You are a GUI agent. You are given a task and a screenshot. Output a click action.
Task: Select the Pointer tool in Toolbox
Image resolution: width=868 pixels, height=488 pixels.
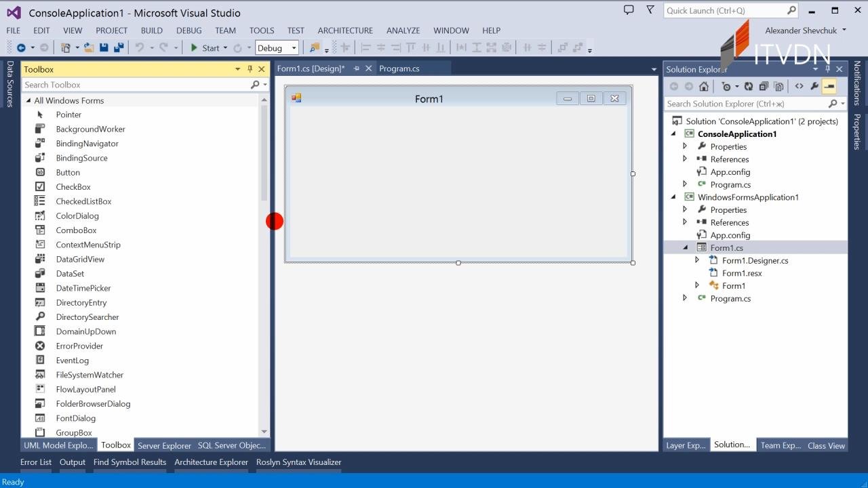[x=68, y=115]
